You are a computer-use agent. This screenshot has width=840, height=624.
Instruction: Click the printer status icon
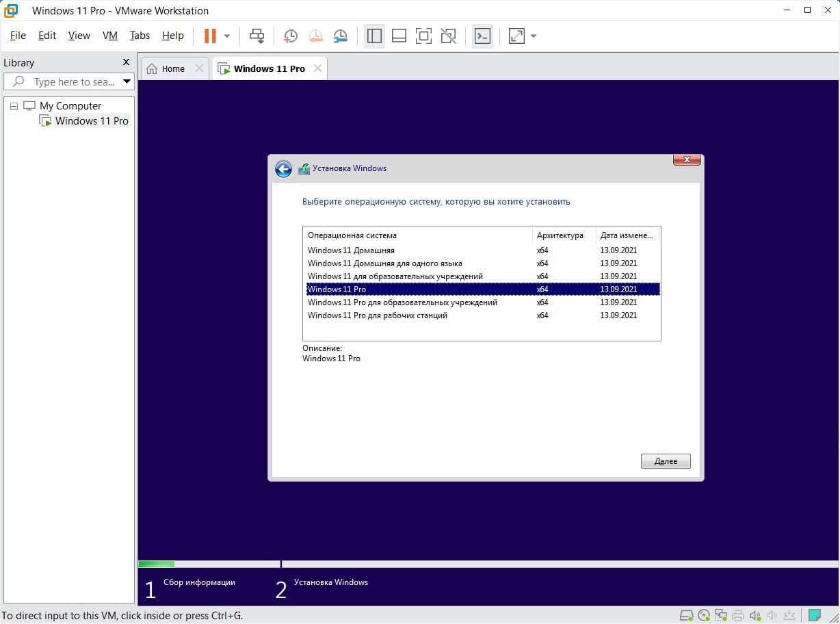[738, 615]
